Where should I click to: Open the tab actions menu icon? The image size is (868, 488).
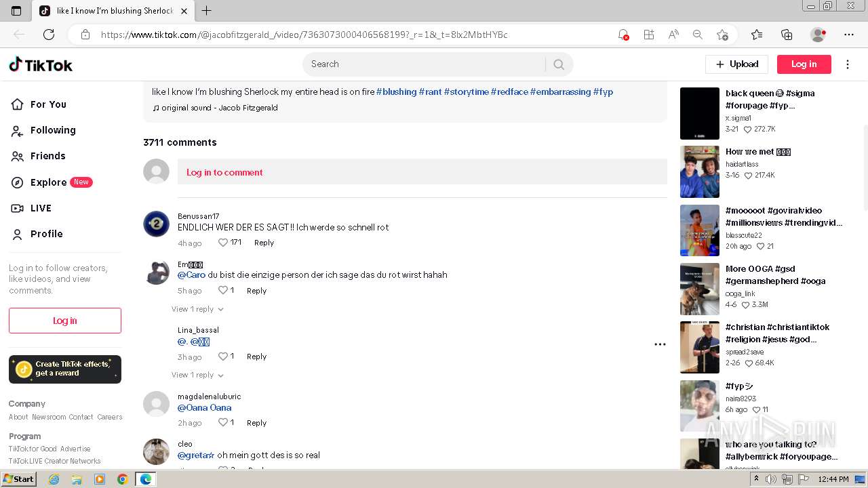[16, 11]
